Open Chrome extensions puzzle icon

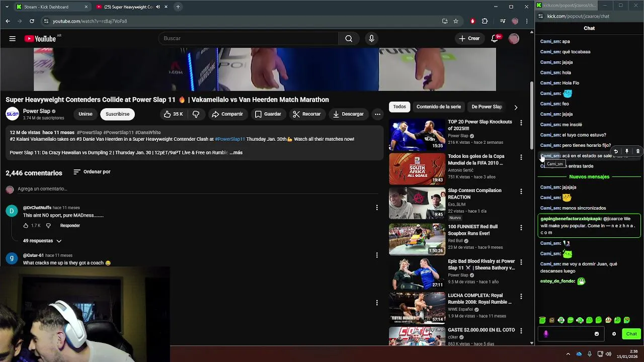click(x=485, y=21)
